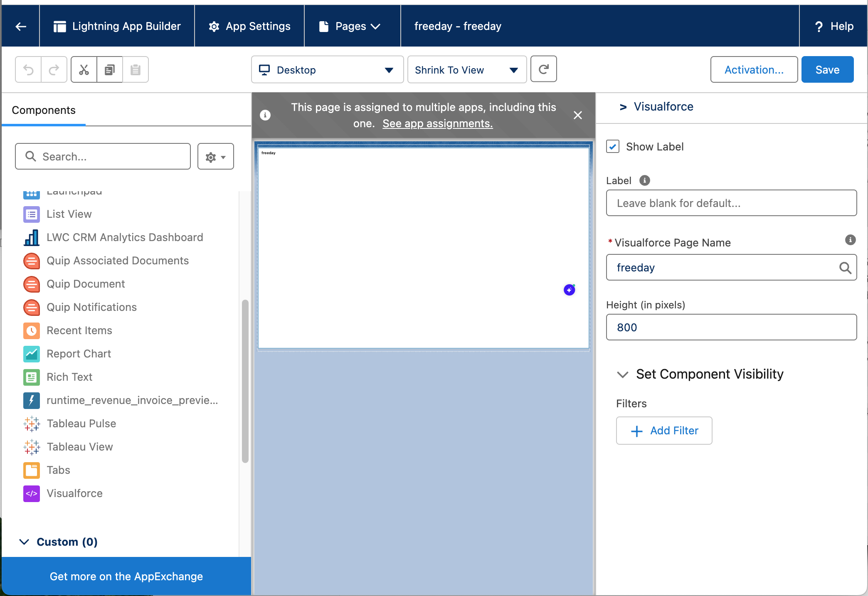This screenshot has width=868, height=596.
Task: Click the cut scissors icon
Action: 84,69
